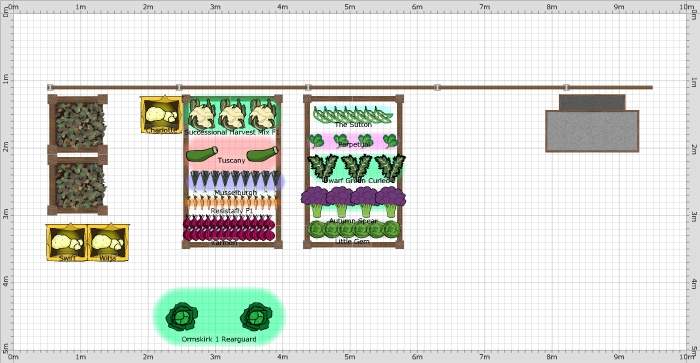The image size is (700, 363).
Task: Click the Autumn Spear purple broccoli row
Action: [x=353, y=204]
